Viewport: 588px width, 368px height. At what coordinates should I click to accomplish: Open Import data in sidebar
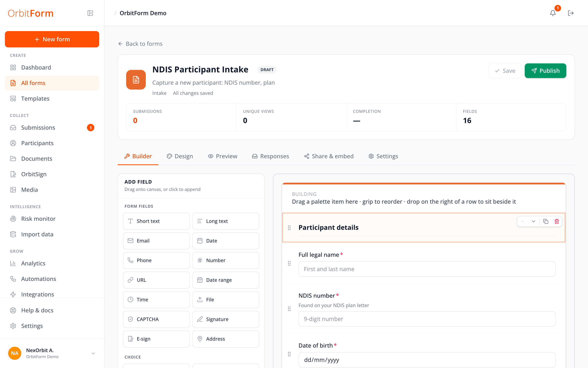[x=52, y=234]
